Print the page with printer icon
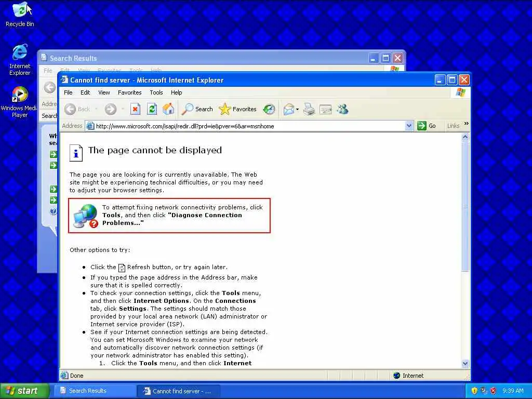Screen dimensions: 532x399 [309, 109]
